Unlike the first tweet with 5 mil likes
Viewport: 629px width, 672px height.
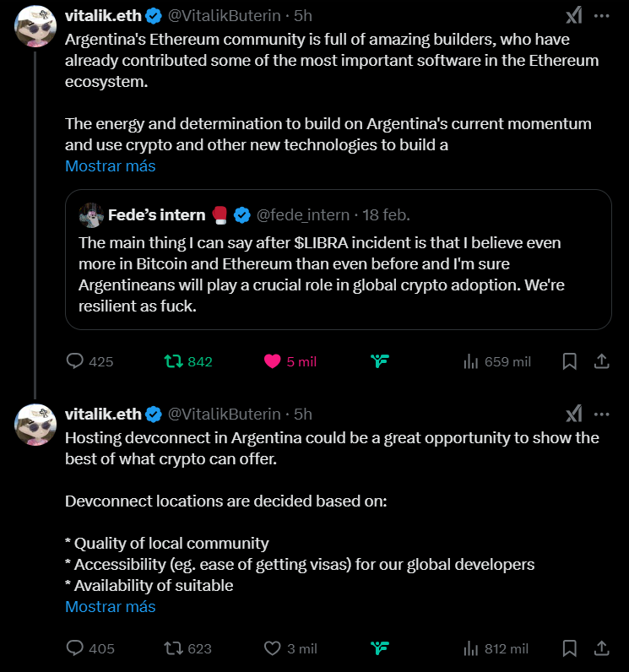click(x=273, y=361)
